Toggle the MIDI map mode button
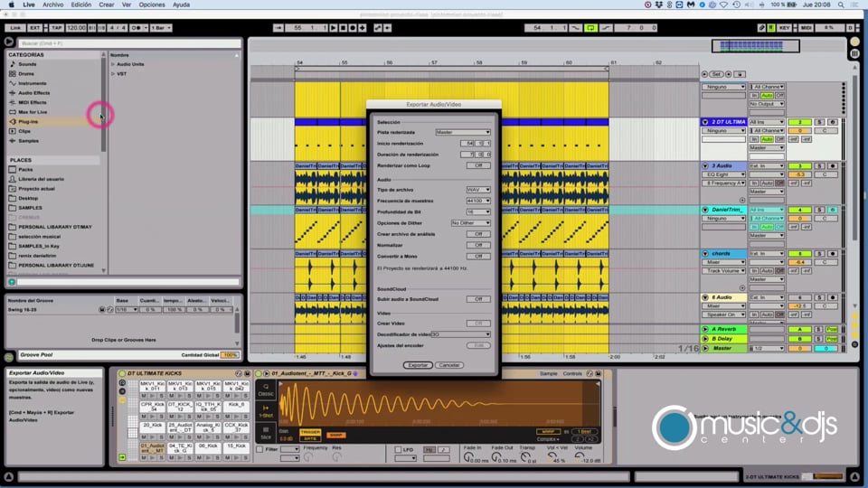868x488 pixels. [806, 28]
